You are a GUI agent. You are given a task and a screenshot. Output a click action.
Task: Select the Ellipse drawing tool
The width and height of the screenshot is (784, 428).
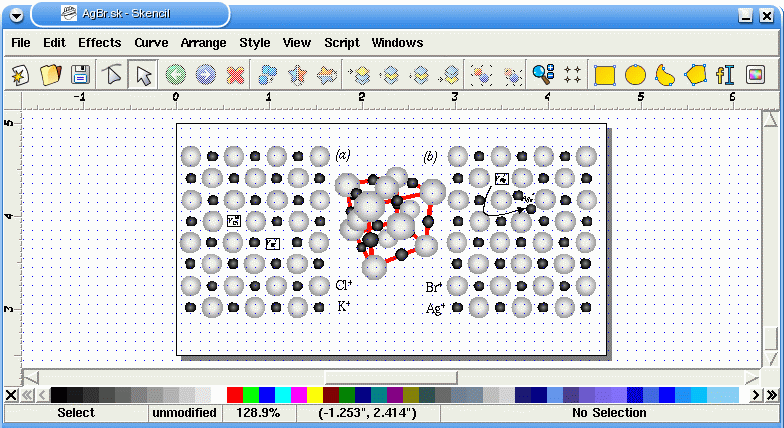point(635,75)
